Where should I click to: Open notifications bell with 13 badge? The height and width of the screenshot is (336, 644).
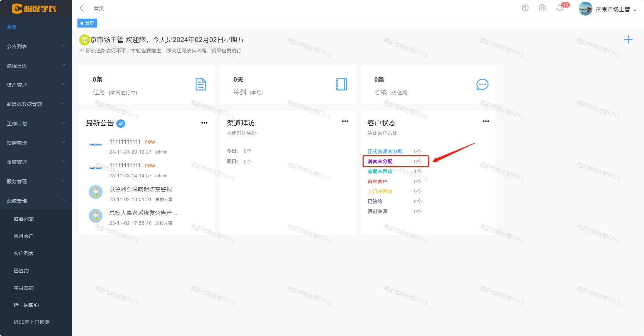pyautogui.click(x=560, y=8)
